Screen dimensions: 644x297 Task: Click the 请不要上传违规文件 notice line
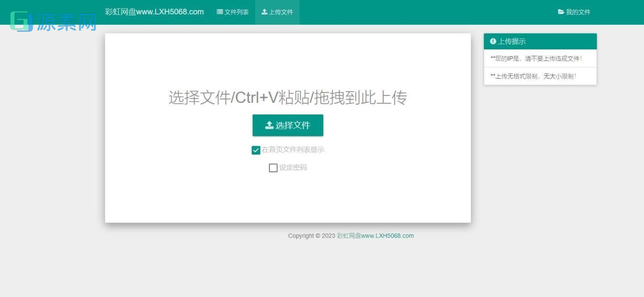[x=540, y=59]
